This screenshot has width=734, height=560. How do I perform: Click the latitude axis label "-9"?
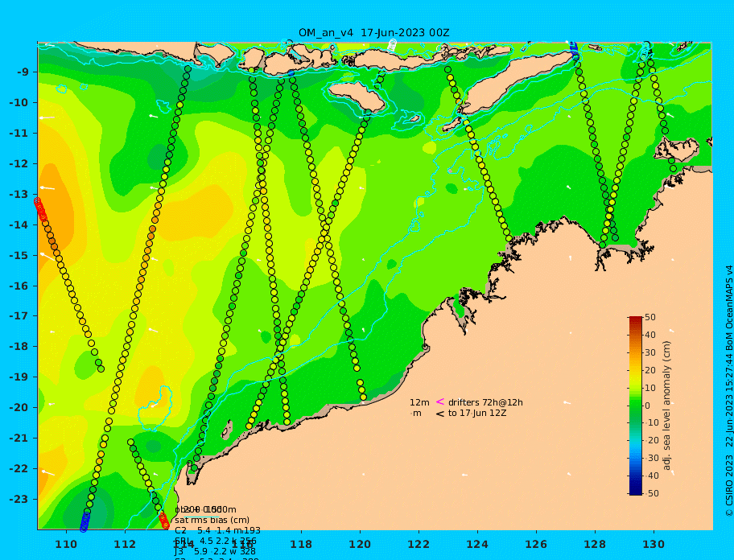pos(23,72)
